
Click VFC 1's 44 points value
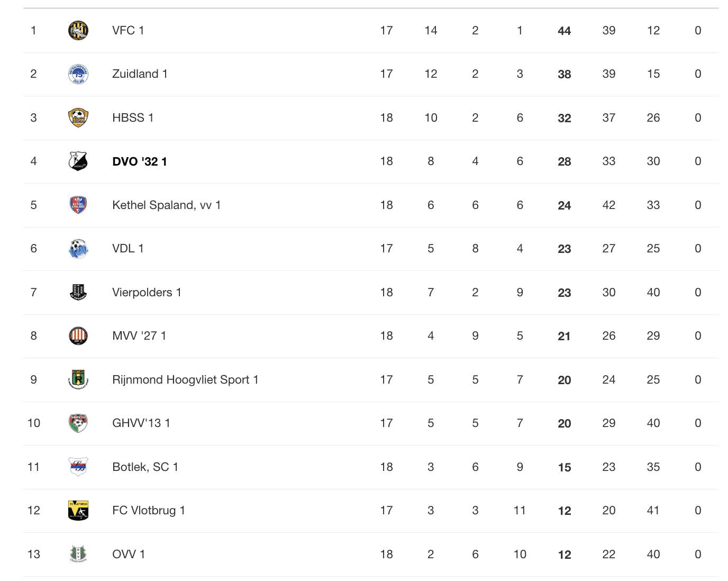point(565,31)
